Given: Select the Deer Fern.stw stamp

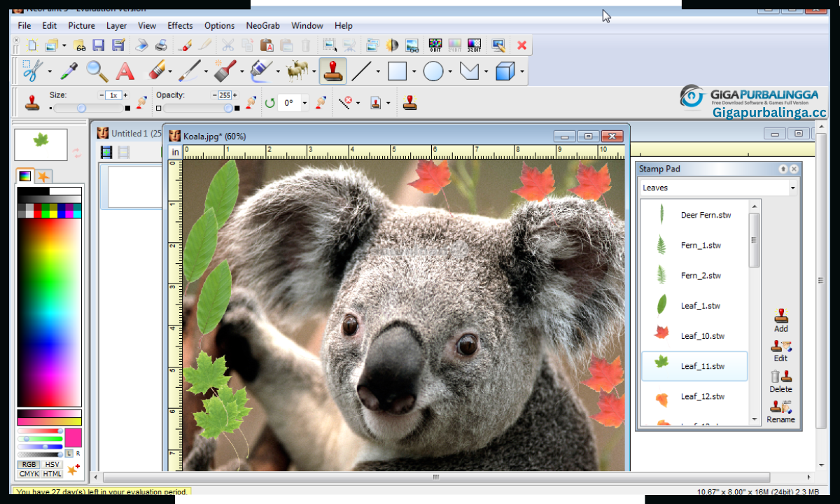Looking at the screenshot, I should pos(694,215).
